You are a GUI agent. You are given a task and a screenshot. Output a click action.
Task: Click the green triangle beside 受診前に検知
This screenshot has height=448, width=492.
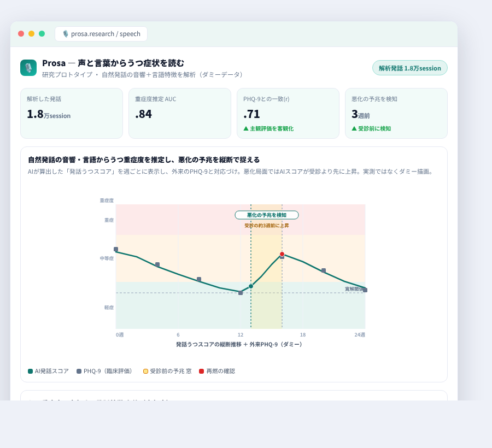click(x=354, y=128)
